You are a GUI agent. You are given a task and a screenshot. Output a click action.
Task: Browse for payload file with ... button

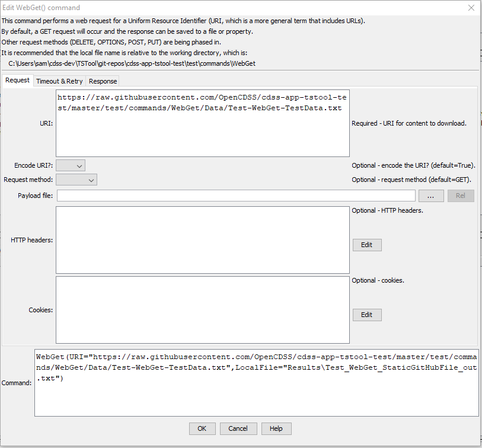(x=431, y=196)
